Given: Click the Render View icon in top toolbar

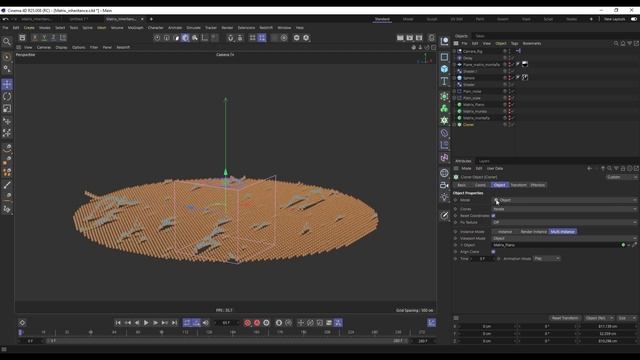Looking at the screenshot, I should pyautogui.click(x=400, y=38).
